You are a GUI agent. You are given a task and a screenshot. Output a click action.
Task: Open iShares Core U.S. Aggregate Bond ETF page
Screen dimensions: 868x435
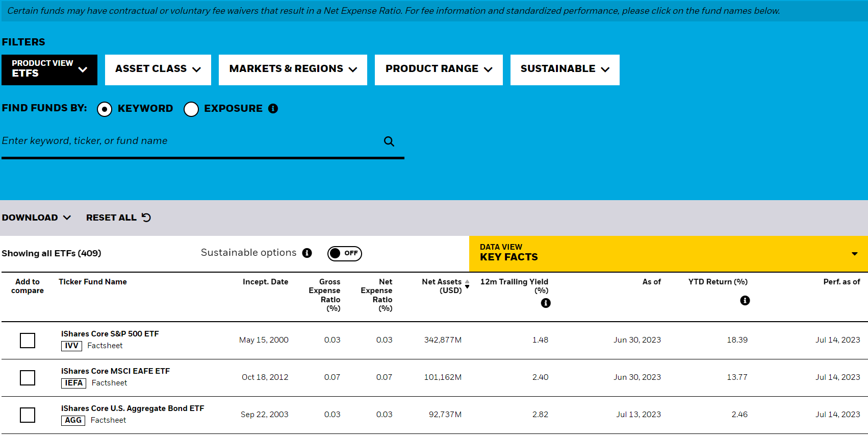[133, 408]
